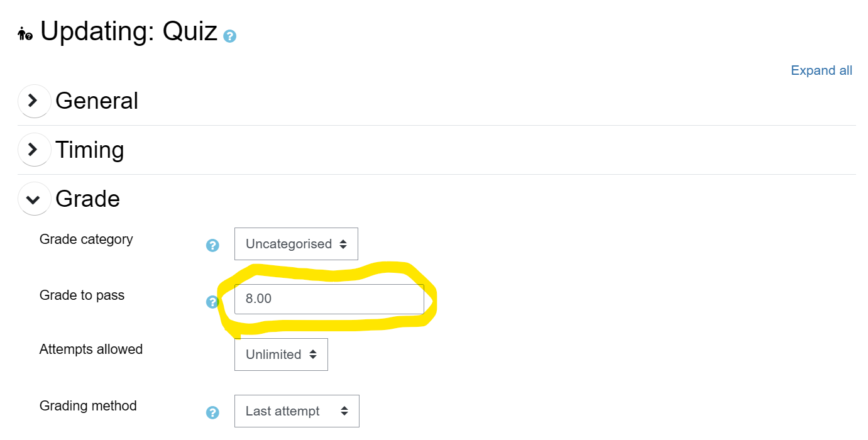The height and width of the screenshot is (440, 868).
Task: Click the Attempts allowed label
Action: (x=91, y=349)
